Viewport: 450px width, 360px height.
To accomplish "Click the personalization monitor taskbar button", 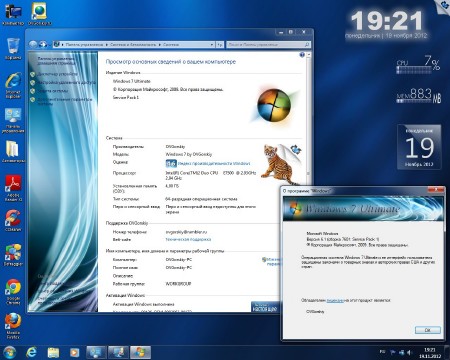I will point(118,352).
